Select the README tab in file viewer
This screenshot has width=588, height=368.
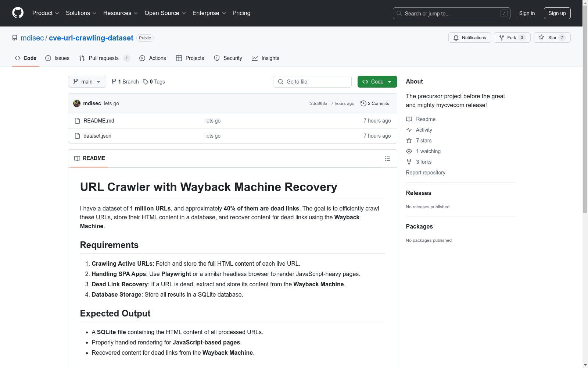(x=90, y=158)
